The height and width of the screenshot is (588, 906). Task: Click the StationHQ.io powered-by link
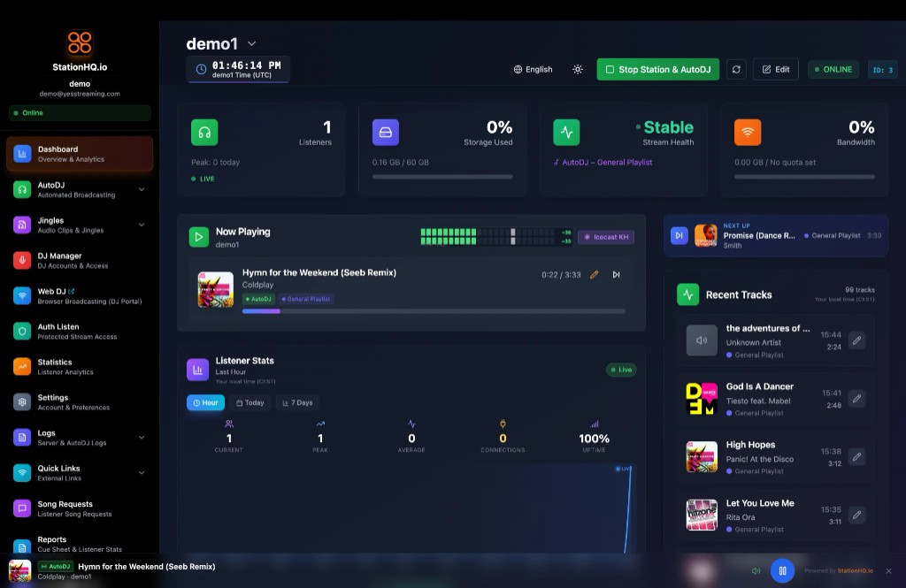click(856, 570)
